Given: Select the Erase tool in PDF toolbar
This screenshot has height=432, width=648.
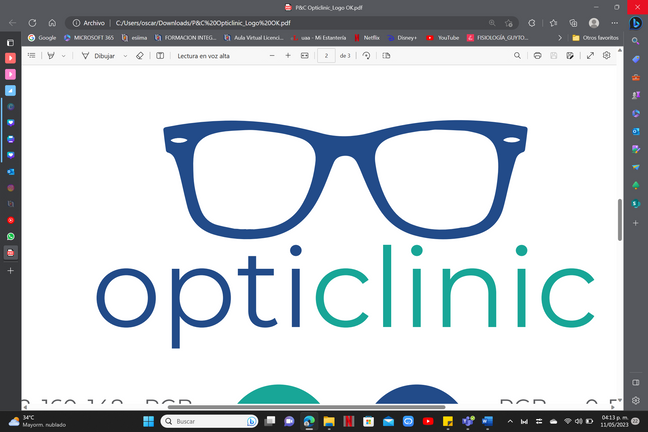Looking at the screenshot, I should [x=139, y=56].
